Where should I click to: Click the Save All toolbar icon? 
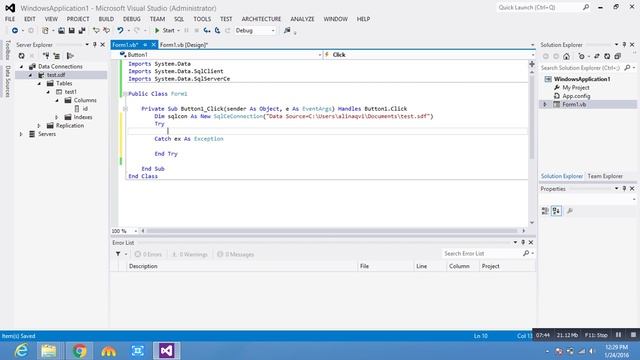tap(82, 31)
